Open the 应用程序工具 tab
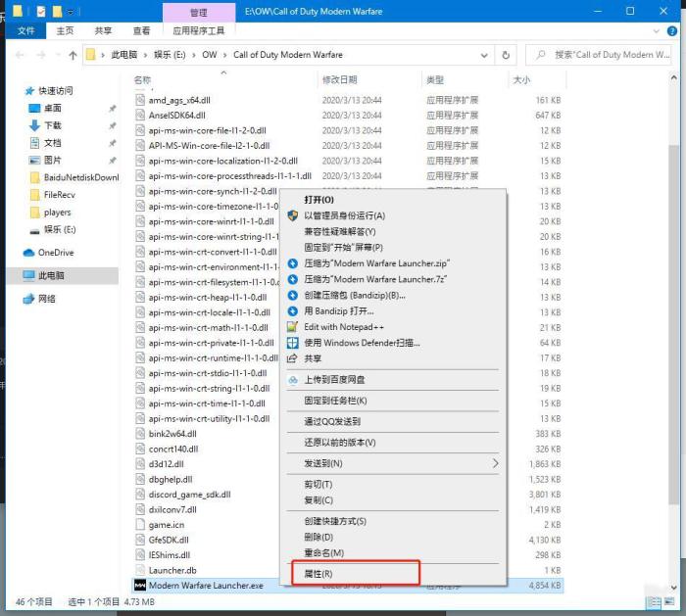 point(199,31)
